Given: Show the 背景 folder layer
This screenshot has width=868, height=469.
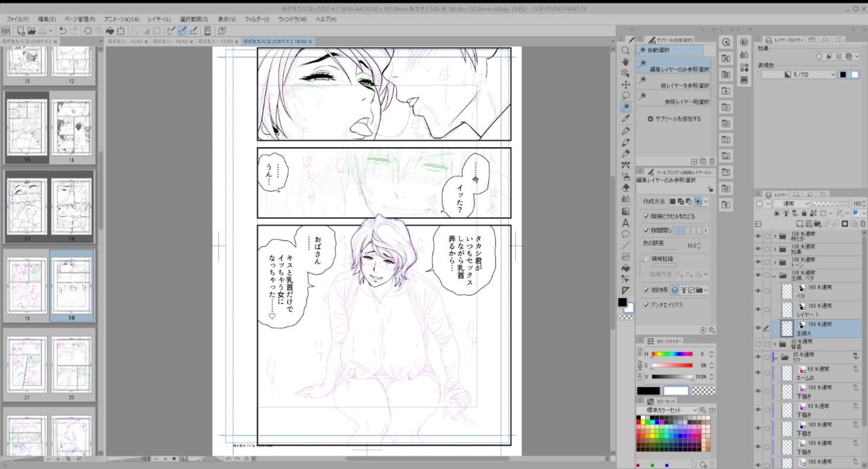Looking at the screenshot, I should click(x=758, y=344).
